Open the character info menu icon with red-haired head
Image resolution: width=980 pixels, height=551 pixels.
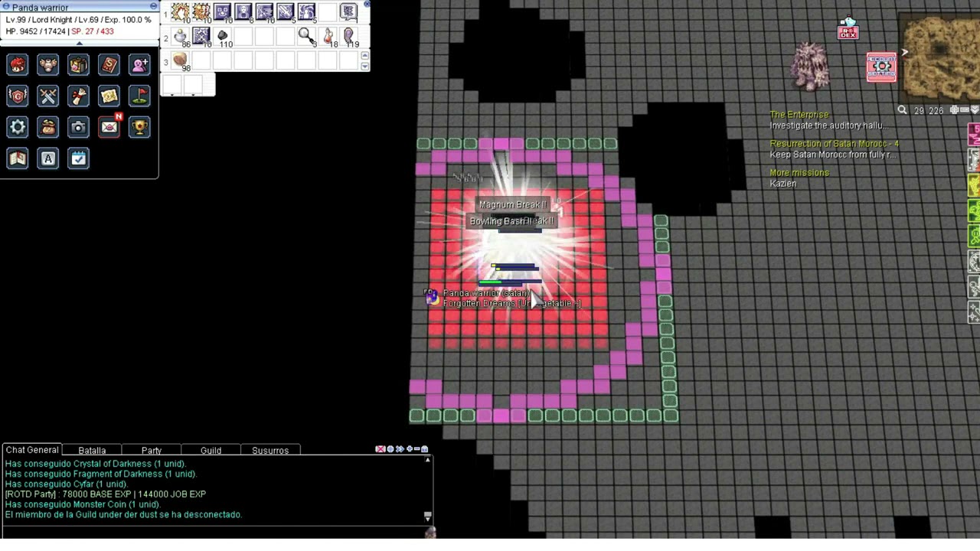18,65
